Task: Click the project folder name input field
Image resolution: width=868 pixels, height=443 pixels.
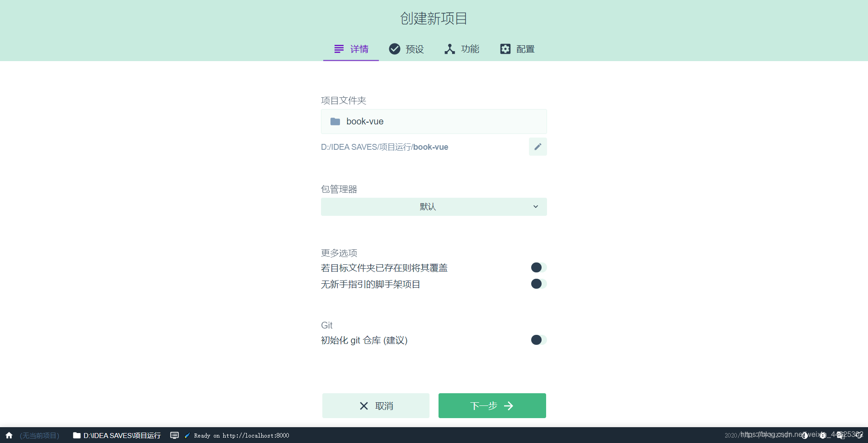Action: 434,121
